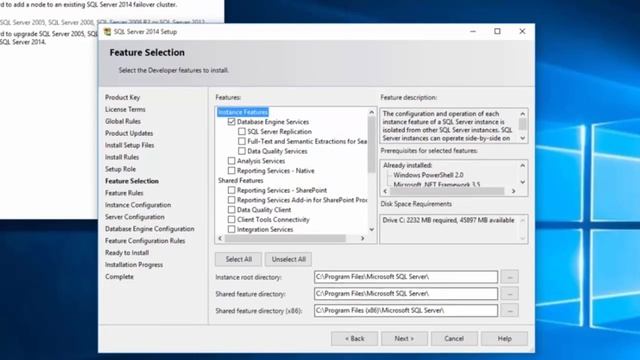Image resolution: width=640 pixels, height=360 pixels.
Task: Click features list horizontal scrollbar thumb
Action: [285, 238]
